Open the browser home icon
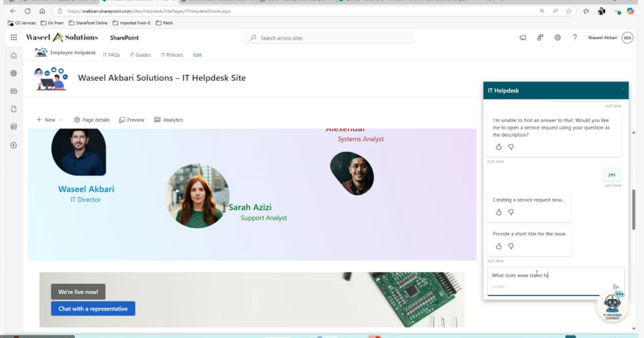 (42, 11)
